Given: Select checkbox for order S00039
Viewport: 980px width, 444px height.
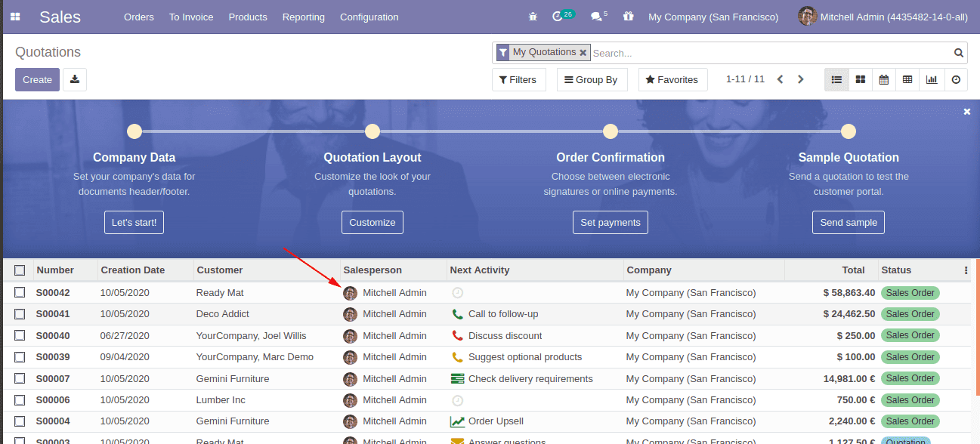Looking at the screenshot, I should (x=20, y=356).
